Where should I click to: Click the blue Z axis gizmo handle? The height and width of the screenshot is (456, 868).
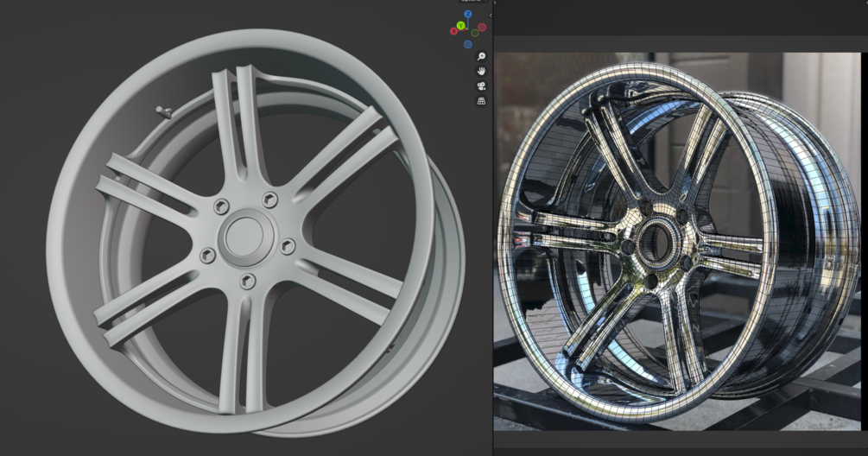[468, 14]
